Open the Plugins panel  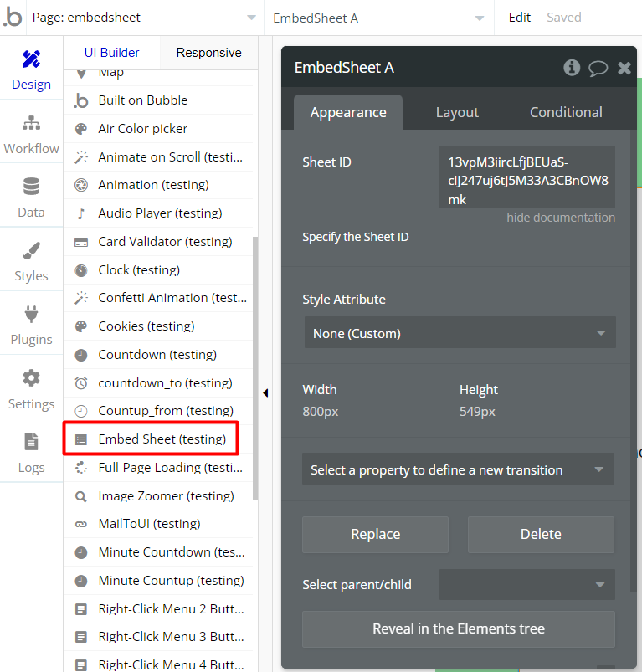31,325
